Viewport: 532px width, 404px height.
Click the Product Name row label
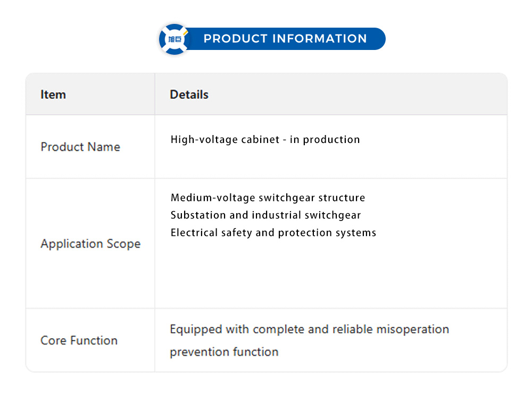coord(80,147)
